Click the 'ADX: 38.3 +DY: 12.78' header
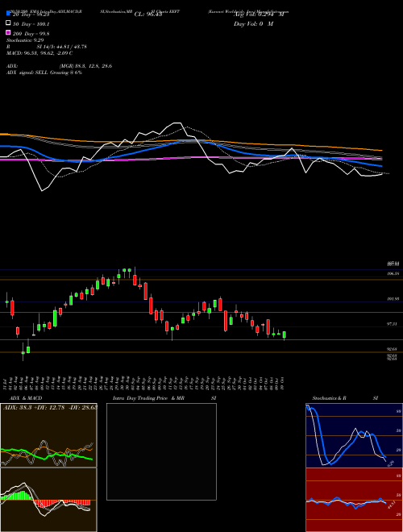Viewport: 403px width, 532px height. (35, 407)
